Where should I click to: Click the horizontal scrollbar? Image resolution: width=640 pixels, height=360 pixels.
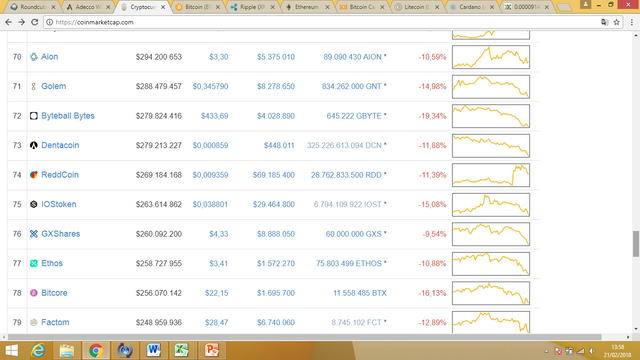[x=304, y=337]
